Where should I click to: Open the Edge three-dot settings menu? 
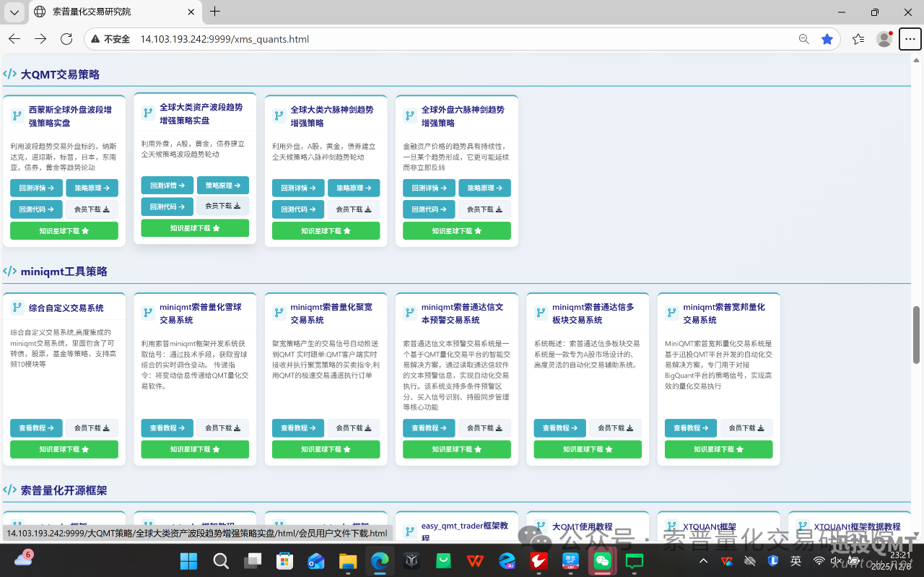click(909, 39)
